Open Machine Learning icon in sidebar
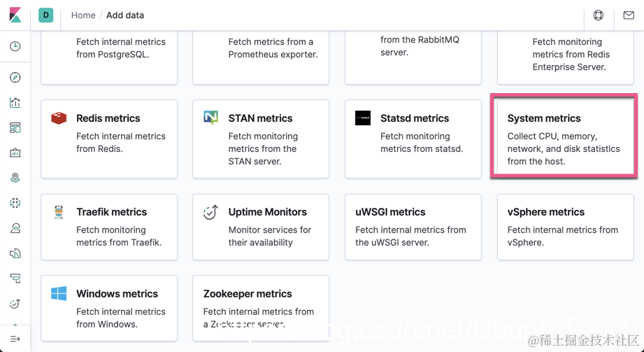644x352 pixels. pos(15,203)
